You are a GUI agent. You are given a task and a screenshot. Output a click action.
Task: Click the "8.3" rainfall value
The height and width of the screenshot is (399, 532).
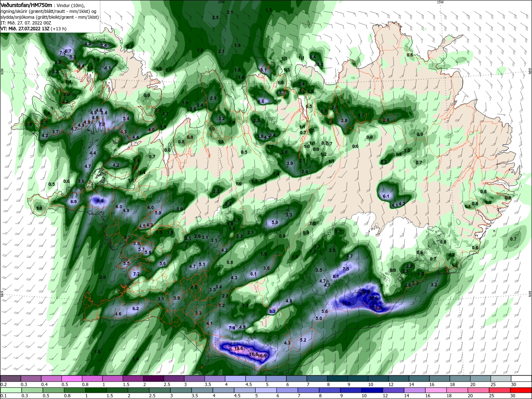(x=273, y=311)
